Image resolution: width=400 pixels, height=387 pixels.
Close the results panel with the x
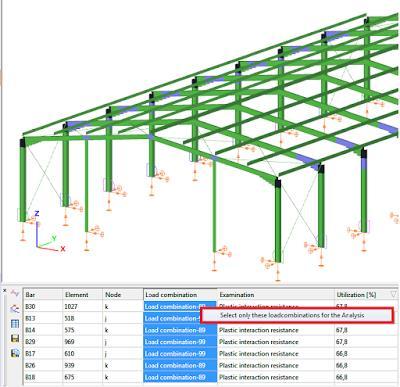point(5,291)
